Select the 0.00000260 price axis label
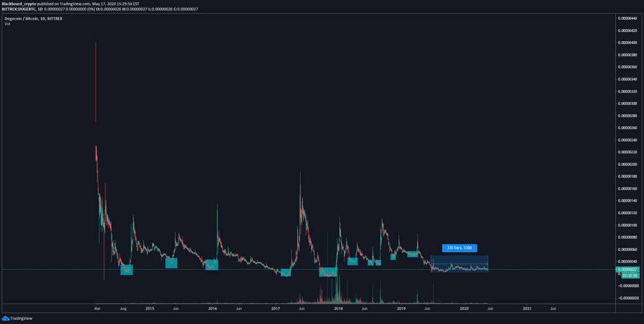 click(x=627, y=128)
